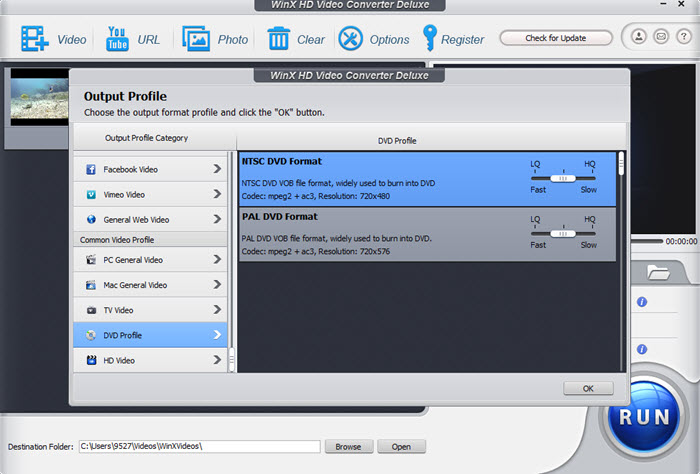Click the Facebook Video category icon
Viewport: 700px width, 474px height.
(x=91, y=170)
